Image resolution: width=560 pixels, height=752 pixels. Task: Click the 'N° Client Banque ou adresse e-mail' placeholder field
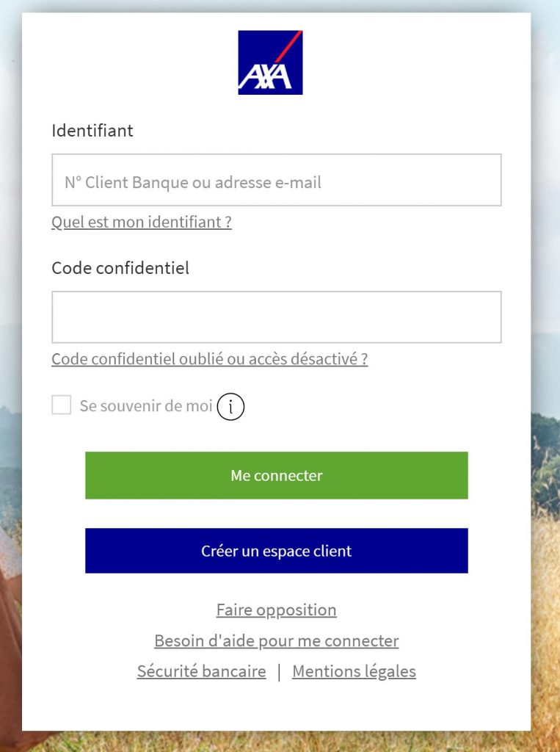[x=277, y=179]
